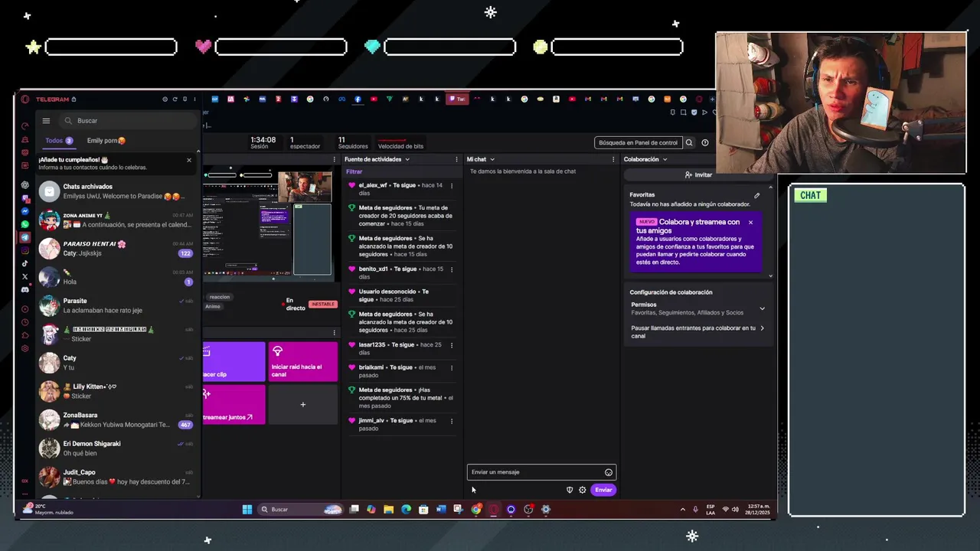Click the stream preview thumbnail
This screenshot has height=551, width=980.
pyautogui.click(x=268, y=223)
